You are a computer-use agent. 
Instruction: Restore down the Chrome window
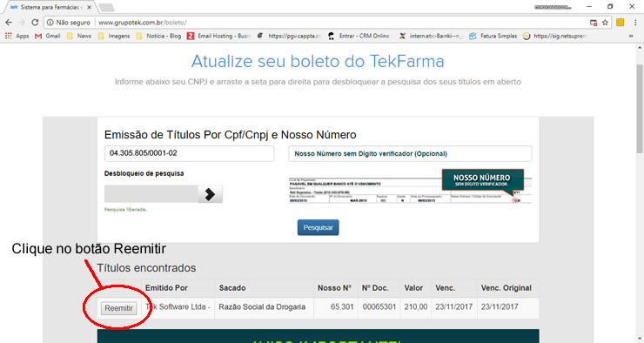[610, 7]
